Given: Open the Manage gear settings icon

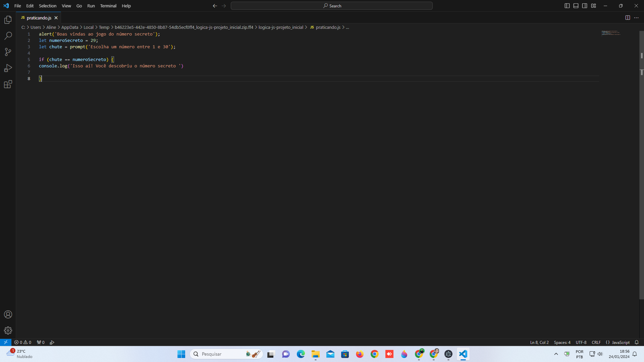Looking at the screenshot, I should pos(8,330).
